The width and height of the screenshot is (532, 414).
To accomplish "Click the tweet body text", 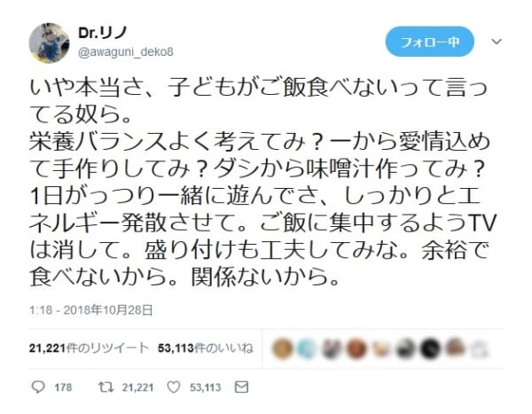I will [x=262, y=182].
